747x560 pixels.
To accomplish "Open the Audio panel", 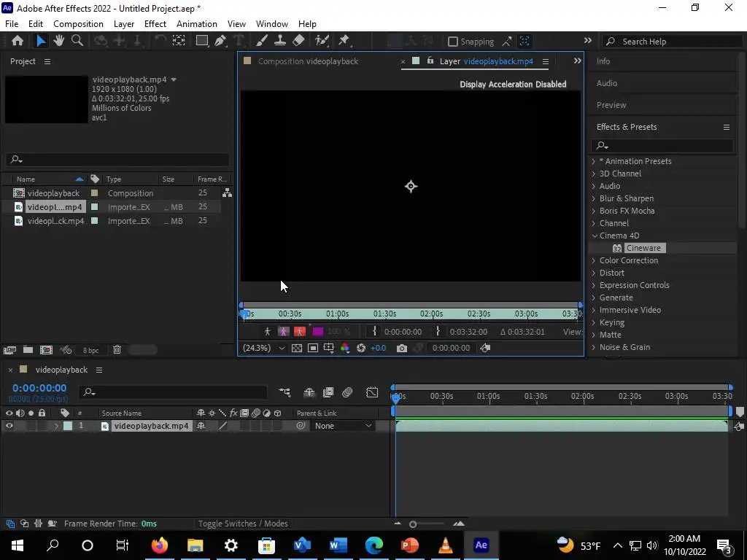I will tap(606, 83).
